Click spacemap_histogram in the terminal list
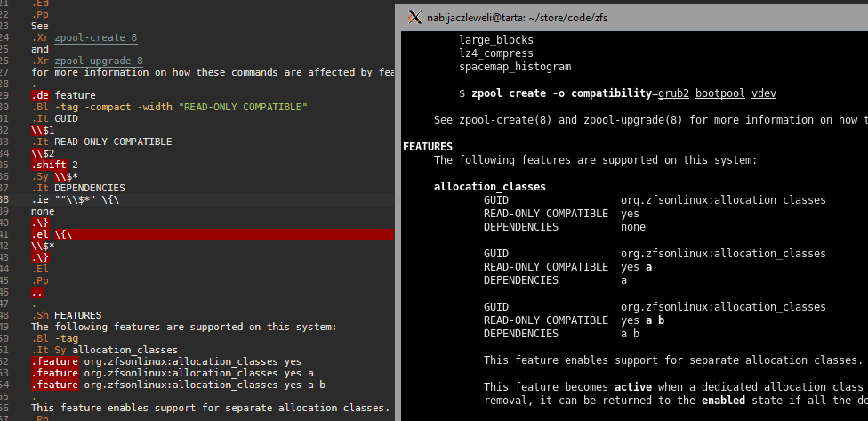868x421 pixels. (515, 67)
